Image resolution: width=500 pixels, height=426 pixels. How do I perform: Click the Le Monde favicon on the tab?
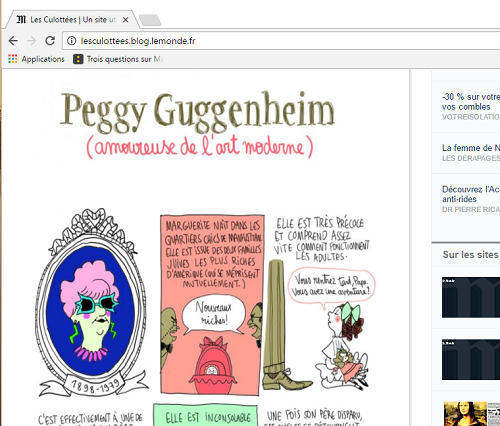pyautogui.click(x=21, y=20)
